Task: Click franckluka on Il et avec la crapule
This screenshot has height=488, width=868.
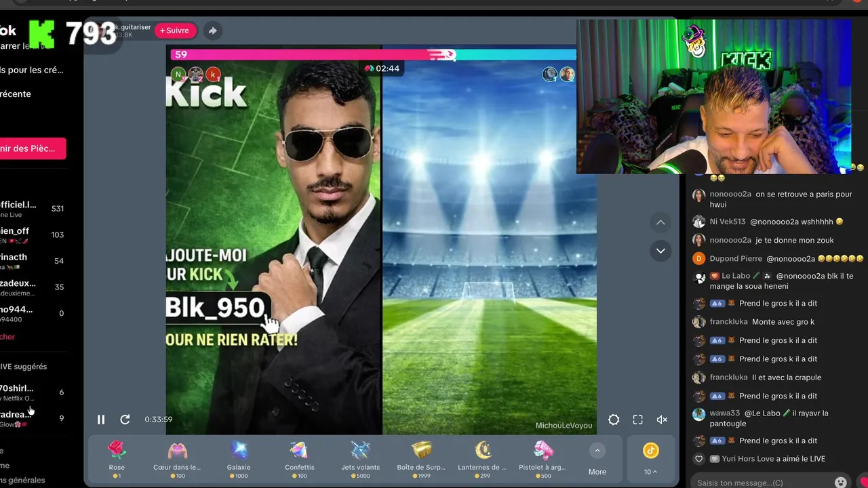Action: (729, 378)
